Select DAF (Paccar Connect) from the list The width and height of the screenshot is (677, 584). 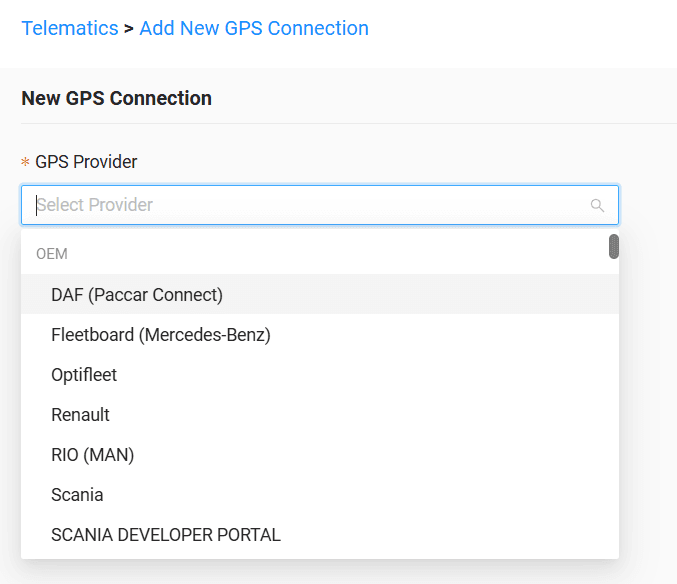point(137,295)
